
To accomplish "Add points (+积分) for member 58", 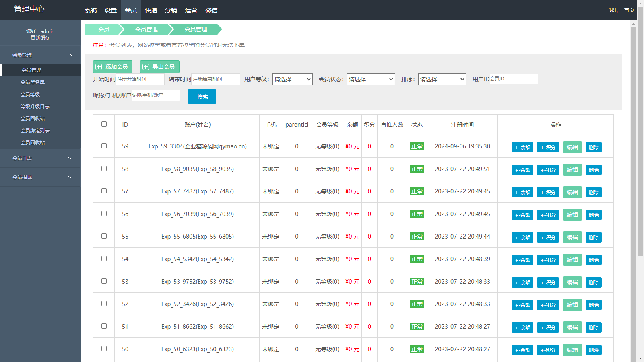I will pyautogui.click(x=548, y=170).
